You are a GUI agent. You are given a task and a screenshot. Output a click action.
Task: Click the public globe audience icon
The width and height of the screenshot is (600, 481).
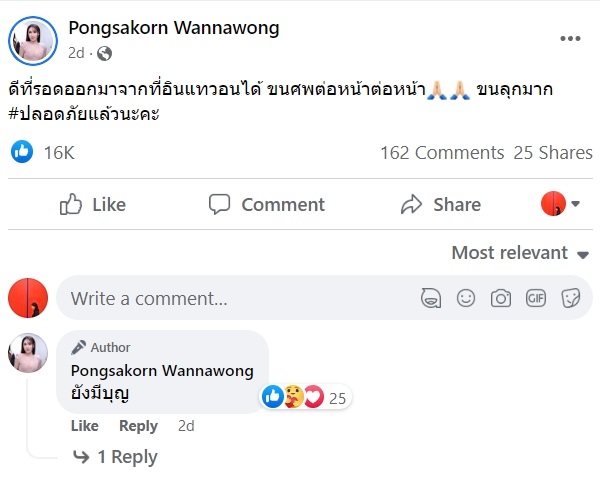pyautogui.click(x=105, y=53)
